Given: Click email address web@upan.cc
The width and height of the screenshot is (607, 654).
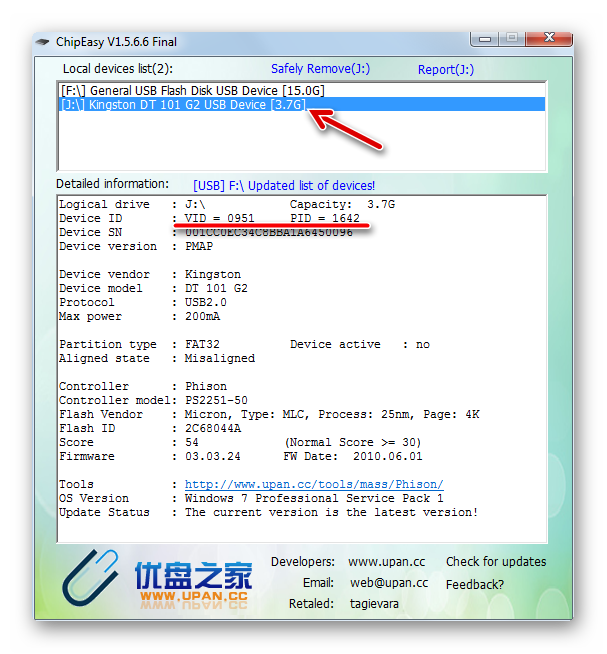Looking at the screenshot, I should (389, 583).
